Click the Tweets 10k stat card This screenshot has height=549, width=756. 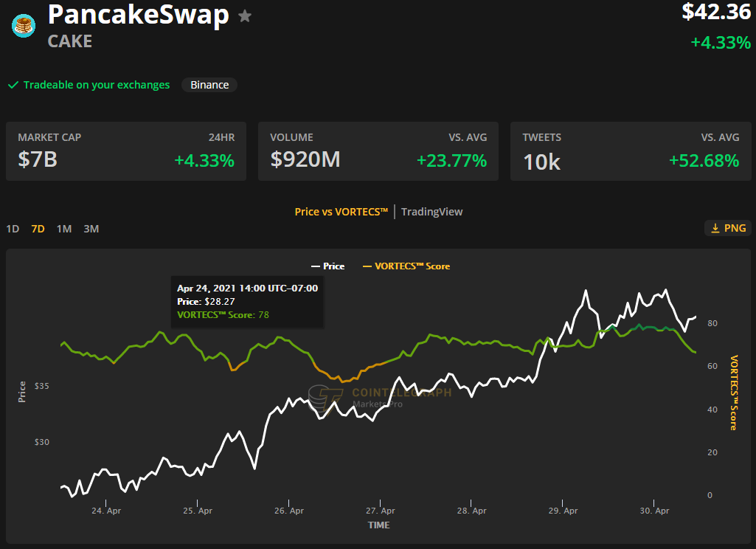pos(631,151)
